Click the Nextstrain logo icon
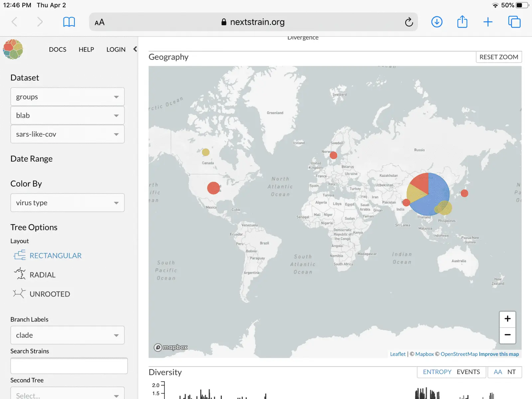Screen dimensions: 532x399 click(x=13, y=49)
